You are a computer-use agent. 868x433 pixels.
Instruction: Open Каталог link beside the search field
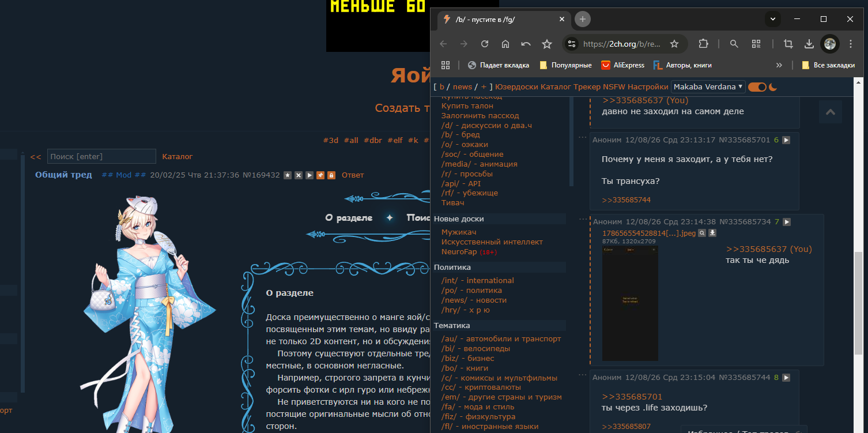178,157
